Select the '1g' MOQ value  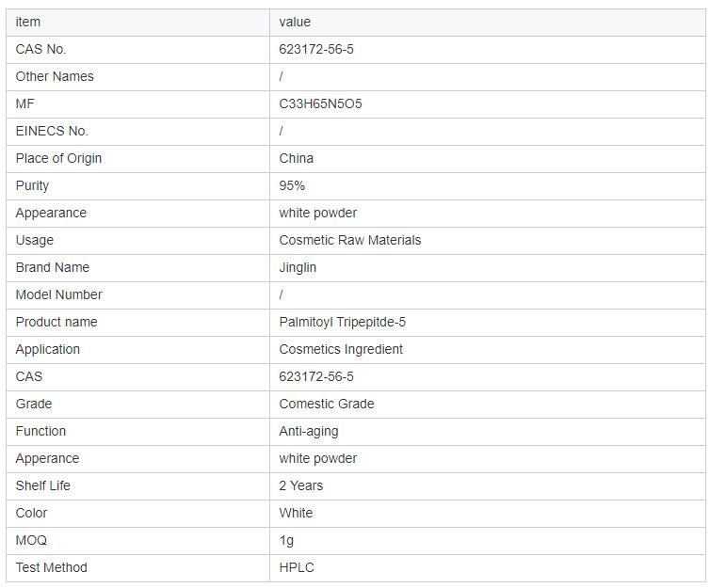point(286,540)
